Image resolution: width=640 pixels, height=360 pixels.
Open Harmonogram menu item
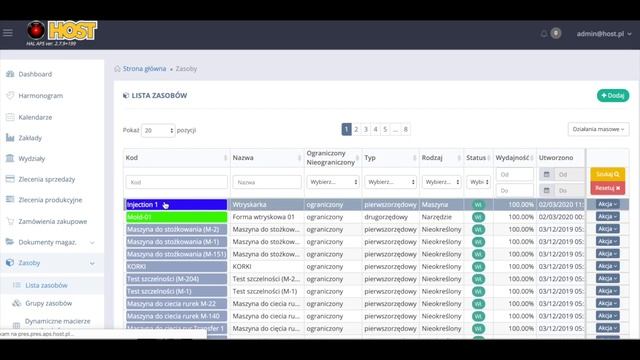click(x=40, y=96)
